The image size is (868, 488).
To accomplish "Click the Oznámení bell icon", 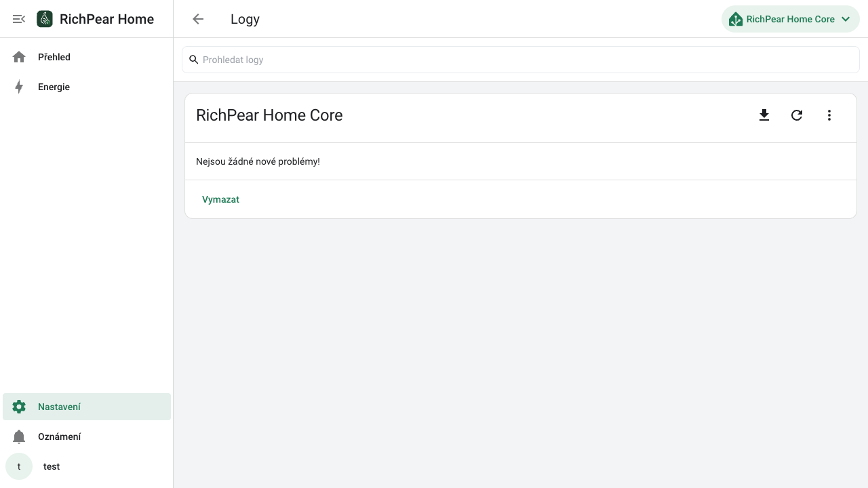I will coord(19,436).
